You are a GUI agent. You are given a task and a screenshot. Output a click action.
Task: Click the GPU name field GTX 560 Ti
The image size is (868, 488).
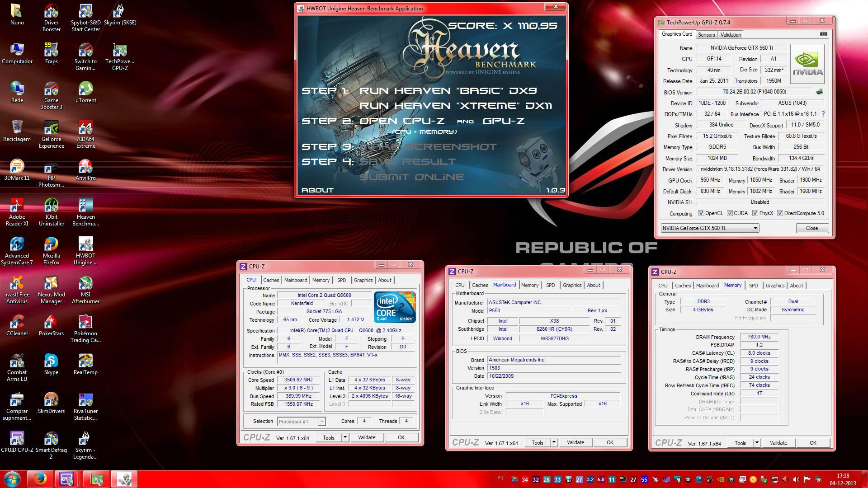741,48
